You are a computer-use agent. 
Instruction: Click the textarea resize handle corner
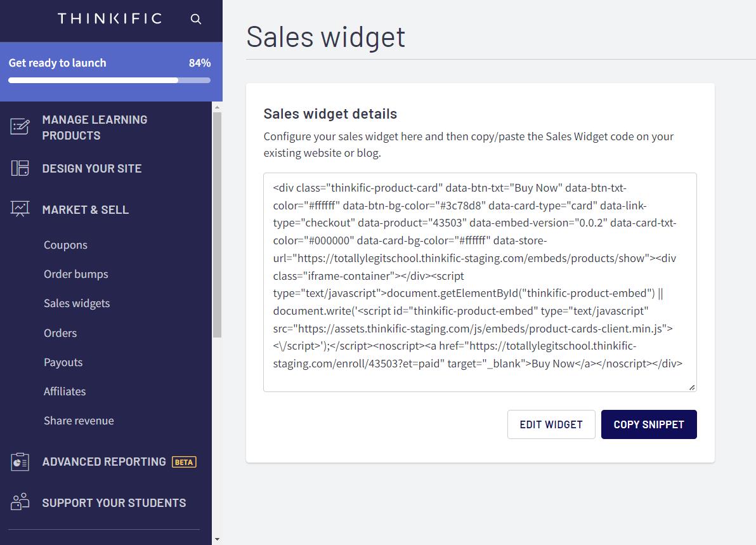692,387
